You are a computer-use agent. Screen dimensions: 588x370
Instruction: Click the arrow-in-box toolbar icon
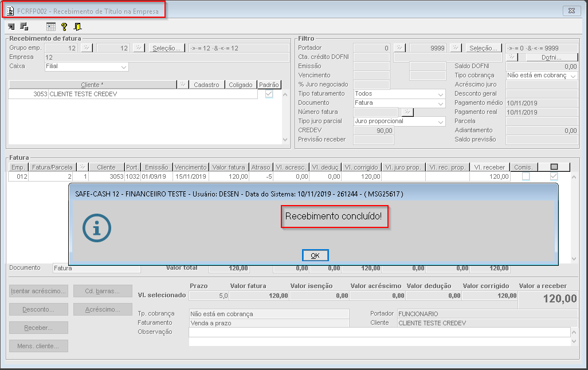tap(11, 26)
